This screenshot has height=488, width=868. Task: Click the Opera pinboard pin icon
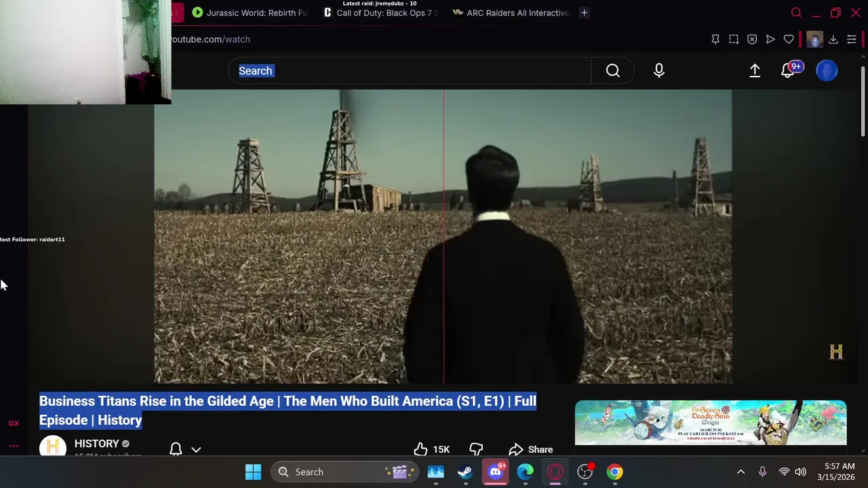pyautogui.click(x=715, y=39)
